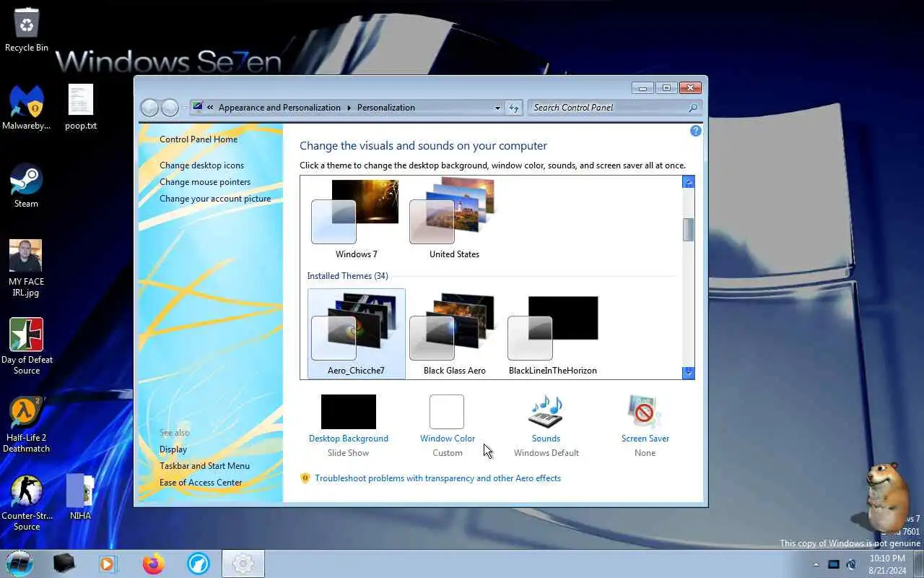Screen dimensions: 924x578
Task: Open the Window Color swatch
Action: [x=447, y=412]
